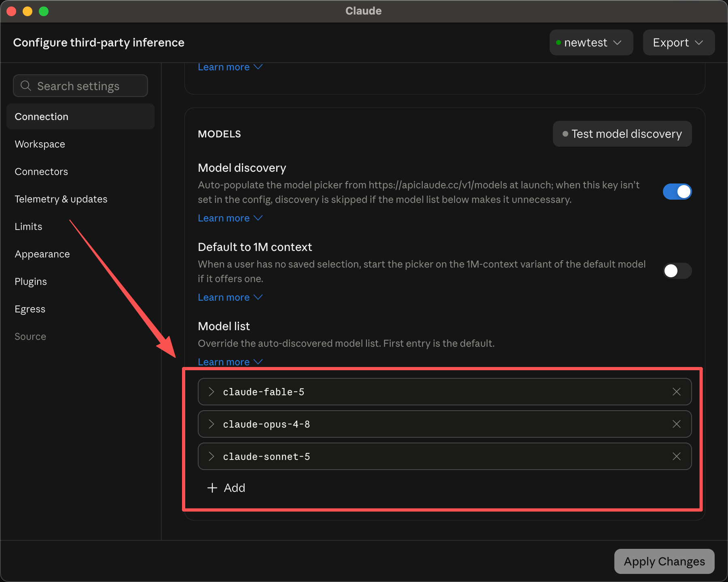
Task: Select the claude-fable-5 model name
Action: tap(264, 392)
